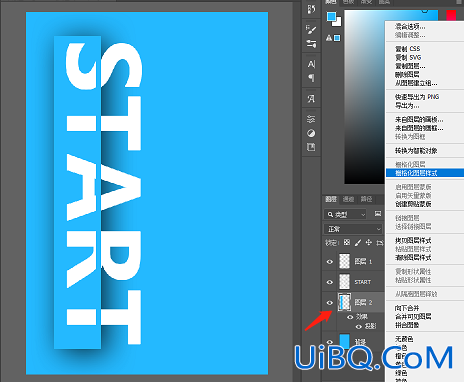Open the 类型 layer filter dropdown

tap(345, 214)
